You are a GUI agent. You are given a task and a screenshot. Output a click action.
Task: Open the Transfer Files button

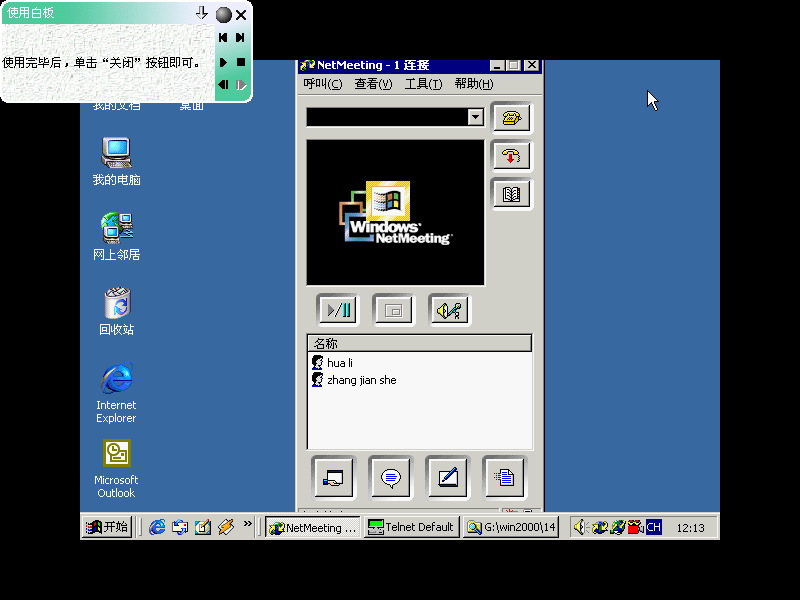point(505,478)
